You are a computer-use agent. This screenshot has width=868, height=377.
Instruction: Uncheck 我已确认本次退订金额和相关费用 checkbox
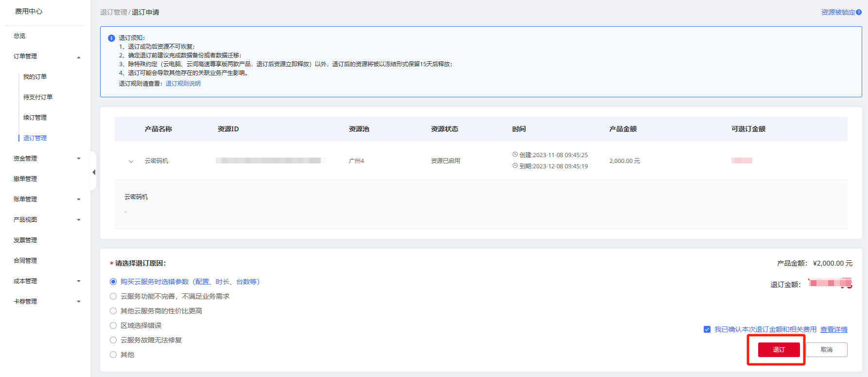click(707, 329)
